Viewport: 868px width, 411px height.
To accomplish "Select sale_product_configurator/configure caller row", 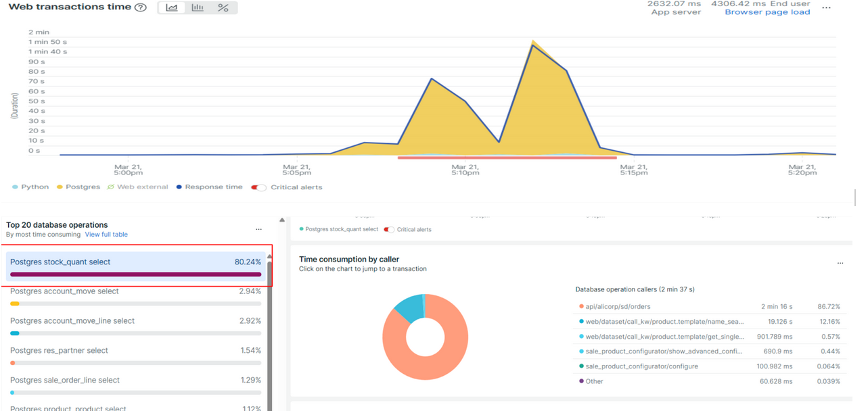I will tap(641, 366).
